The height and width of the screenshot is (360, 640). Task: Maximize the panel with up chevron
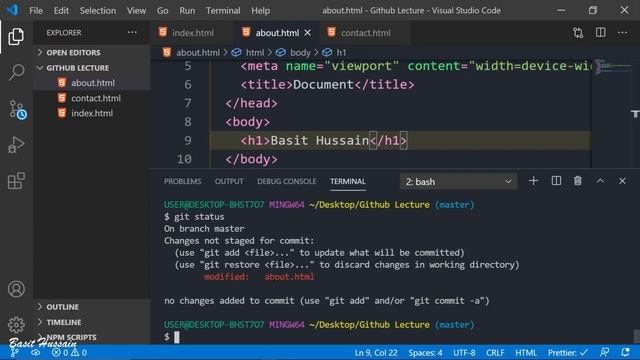(600, 181)
